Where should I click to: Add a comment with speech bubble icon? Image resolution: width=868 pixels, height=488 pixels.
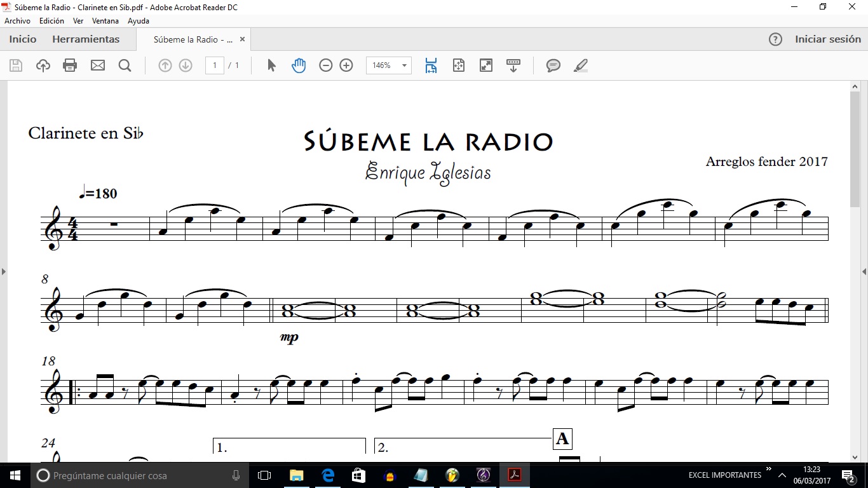point(553,65)
